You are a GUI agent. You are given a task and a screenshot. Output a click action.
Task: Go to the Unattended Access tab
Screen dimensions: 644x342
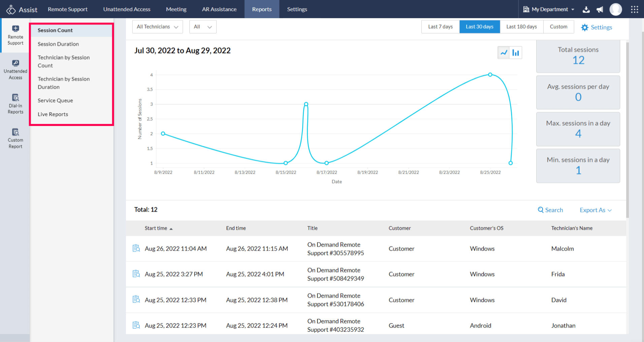tap(127, 9)
